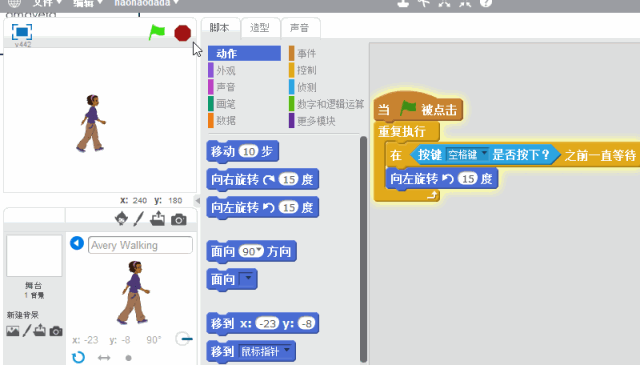The width and height of the screenshot is (640, 365).
Task: Click the 按键是否按下 sensing block in script
Action: click(x=485, y=155)
